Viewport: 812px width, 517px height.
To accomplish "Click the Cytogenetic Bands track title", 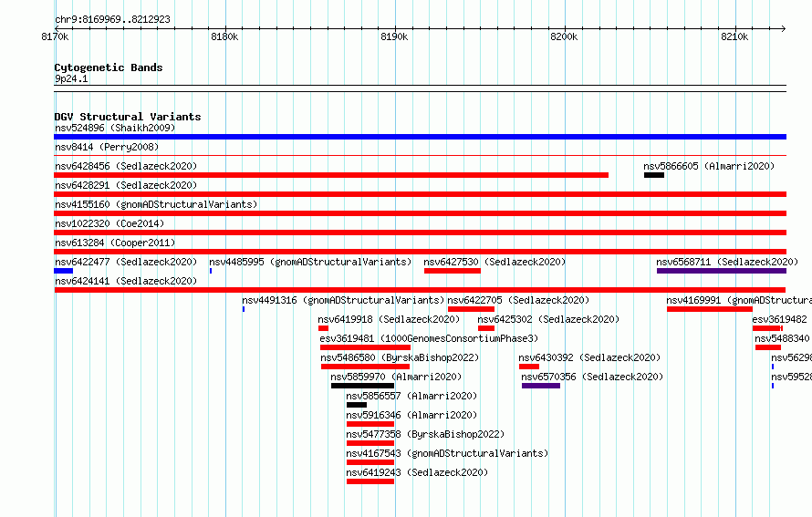I will click(109, 67).
